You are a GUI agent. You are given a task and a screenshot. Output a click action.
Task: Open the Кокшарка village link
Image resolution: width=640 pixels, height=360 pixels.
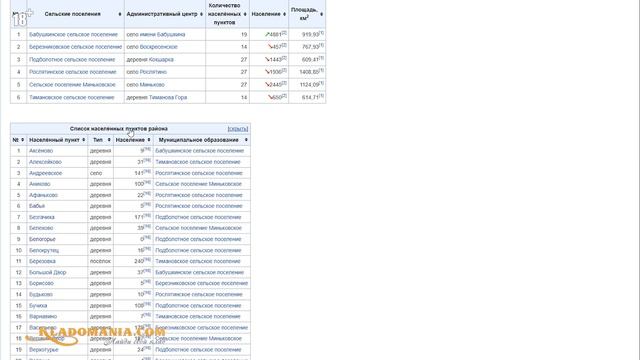coord(161,60)
